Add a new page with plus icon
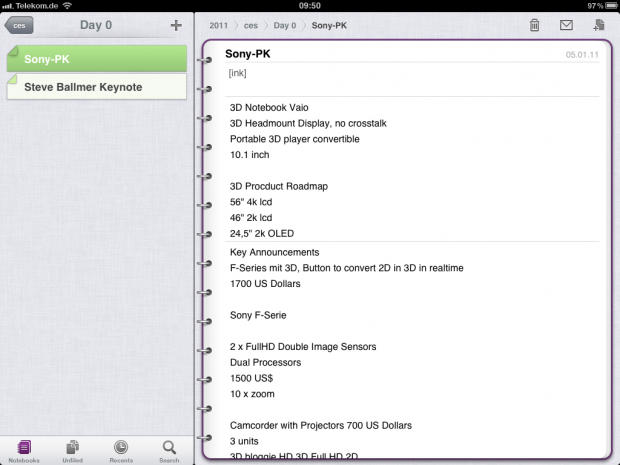The image size is (620, 465). pos(176,25)
